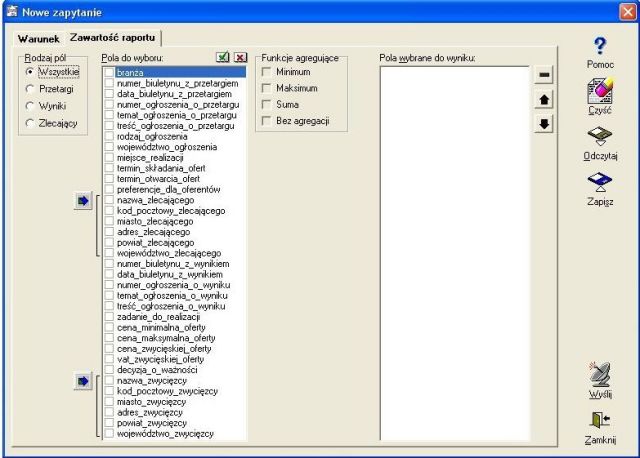
Task: Select the województwo_zwycięzcy row
Action: pos(175,434)
